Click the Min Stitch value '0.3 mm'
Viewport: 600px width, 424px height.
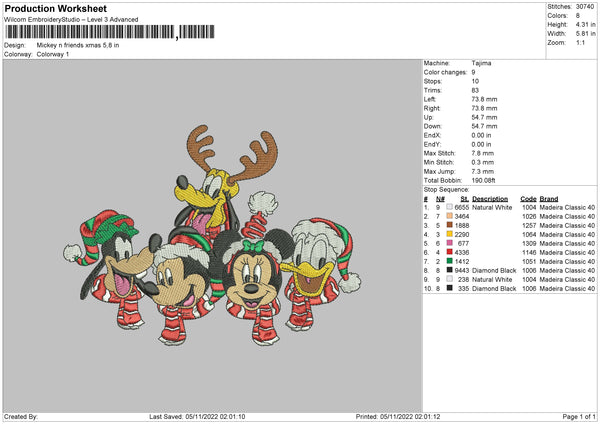[483, 162]
